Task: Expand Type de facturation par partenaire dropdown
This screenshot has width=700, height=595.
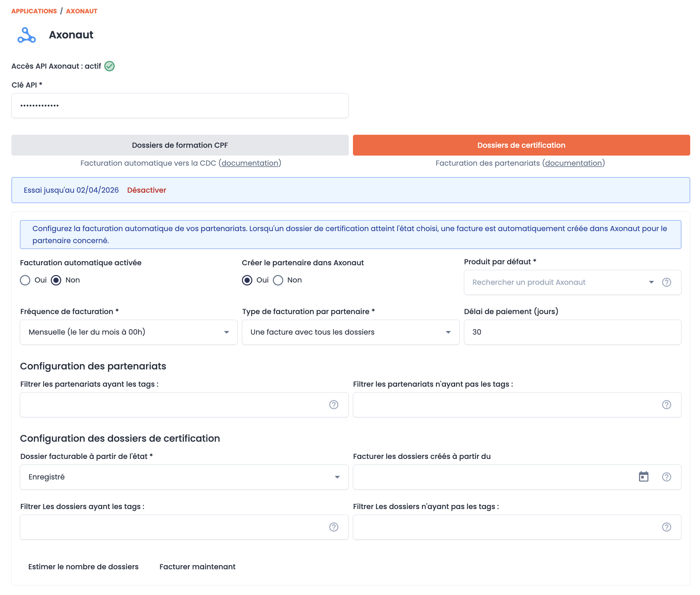Action: click(350, 332)
